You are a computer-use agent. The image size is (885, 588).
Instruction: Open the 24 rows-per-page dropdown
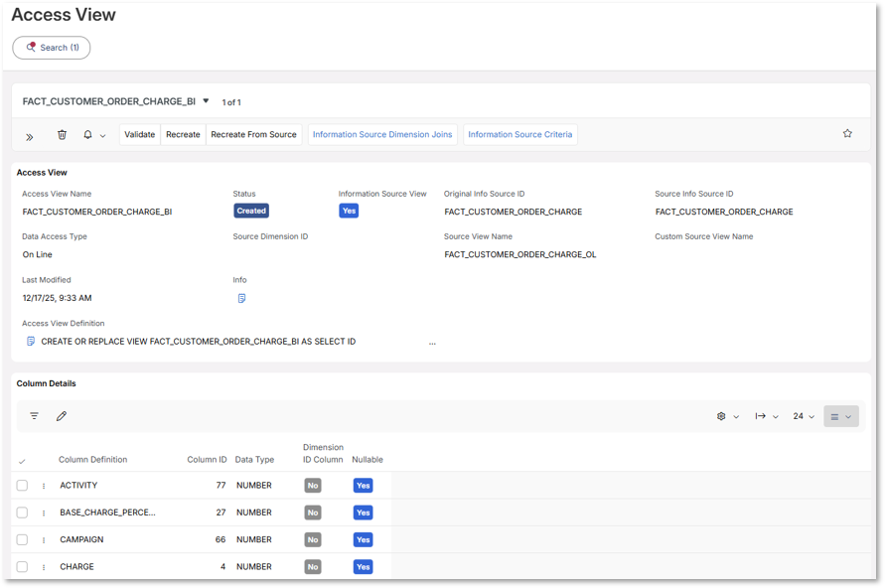(x=804, y=416)
